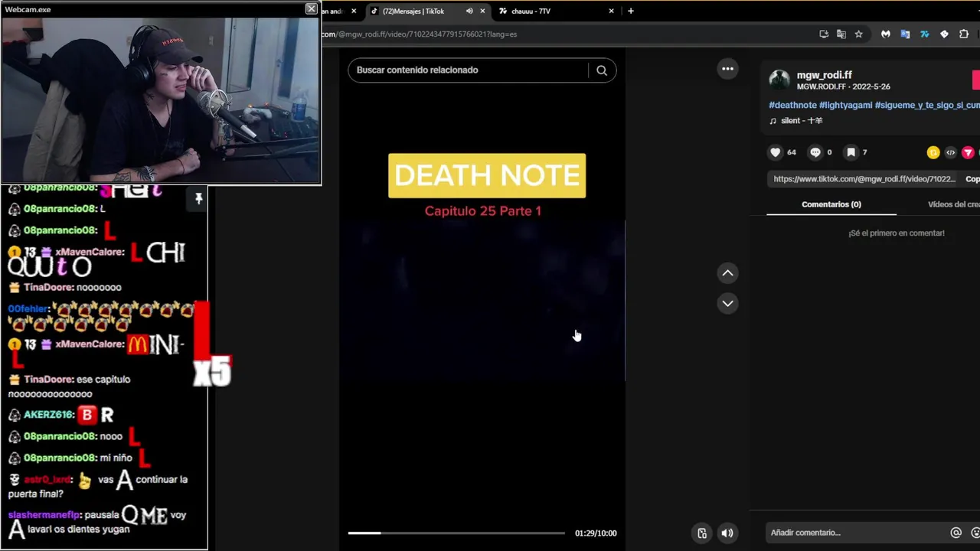Switch to the chauuu - 7TV tab

coord(557,11)
